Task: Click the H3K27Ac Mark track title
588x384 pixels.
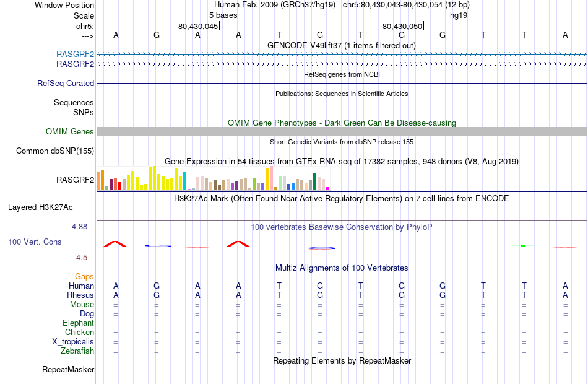Action: pyautogui.click(x=342, y=199)
